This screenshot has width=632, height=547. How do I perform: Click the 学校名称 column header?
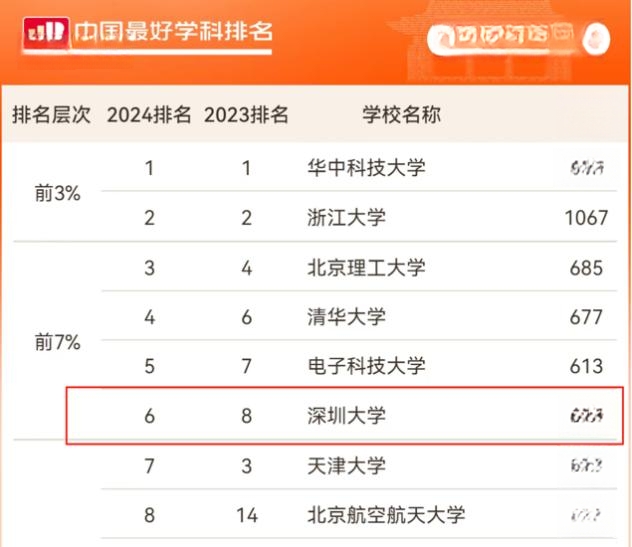(401, 114)
